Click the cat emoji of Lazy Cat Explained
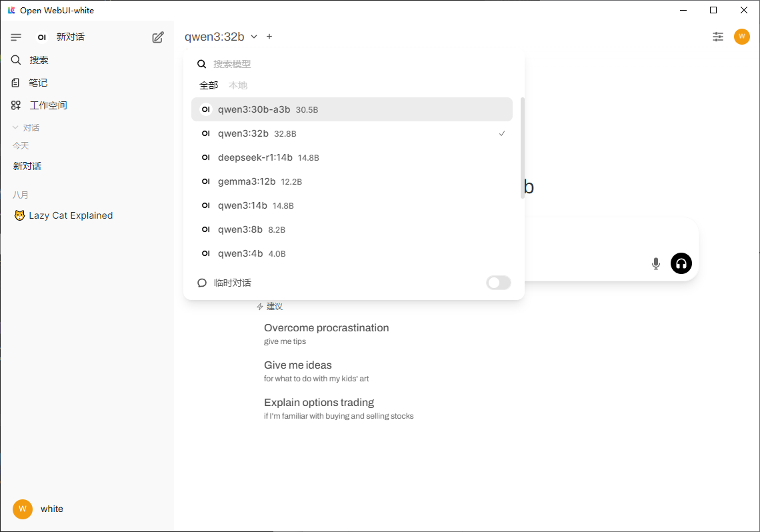Screen dimensions: 760x532 [x=19, y=215]
